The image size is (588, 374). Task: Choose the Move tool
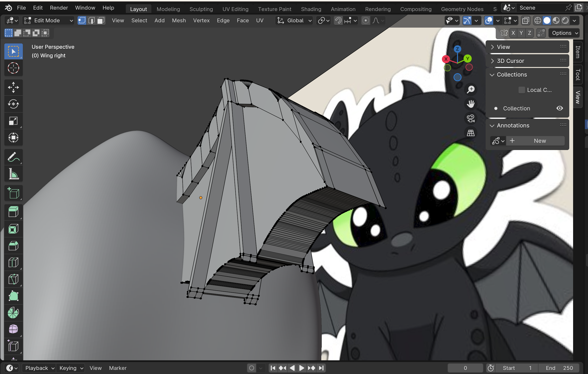pos(13,87)
